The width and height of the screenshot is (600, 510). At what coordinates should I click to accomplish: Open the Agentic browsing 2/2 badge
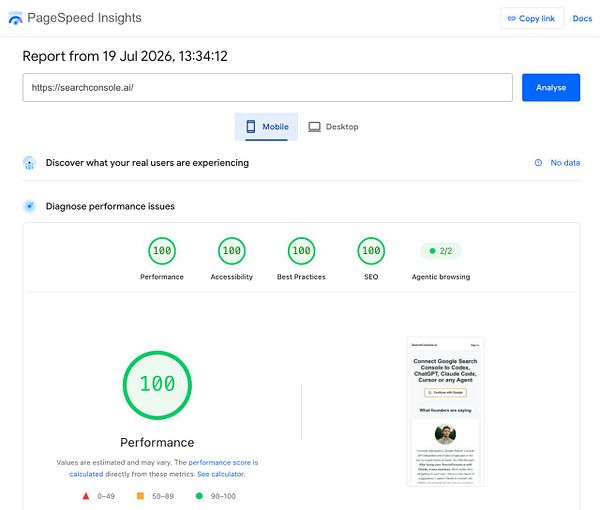pos(441,251)
